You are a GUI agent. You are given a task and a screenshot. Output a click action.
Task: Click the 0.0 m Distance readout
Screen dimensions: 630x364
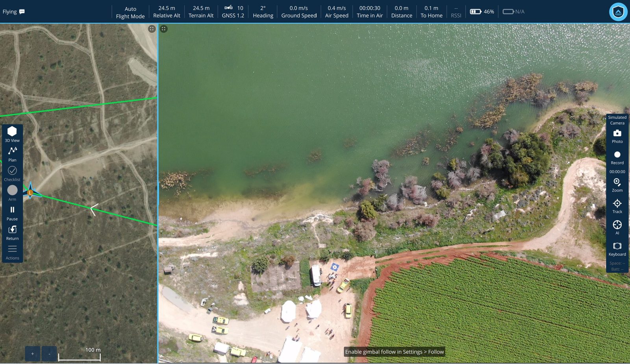[402, 12]
